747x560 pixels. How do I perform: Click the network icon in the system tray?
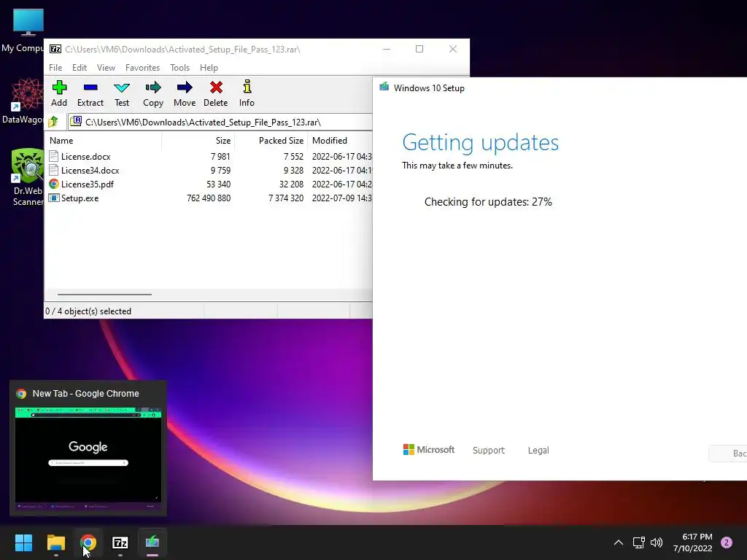(638, 542)
